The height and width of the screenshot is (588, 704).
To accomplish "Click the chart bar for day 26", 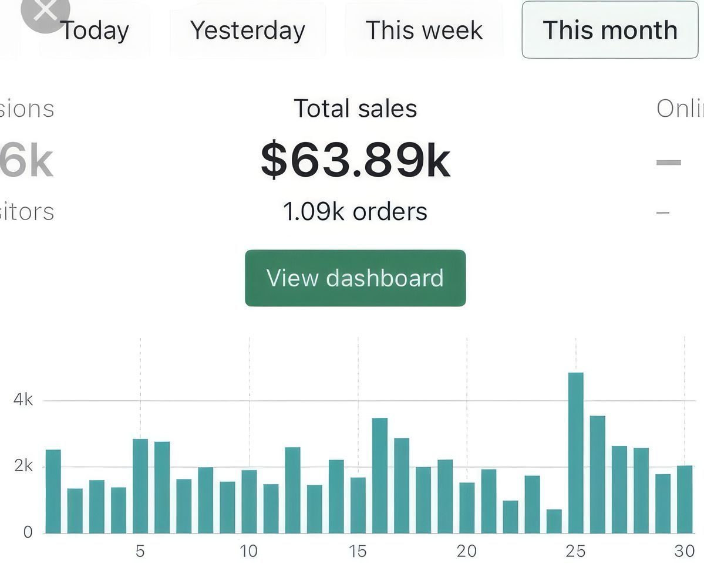I will click(x=598, y=474).
